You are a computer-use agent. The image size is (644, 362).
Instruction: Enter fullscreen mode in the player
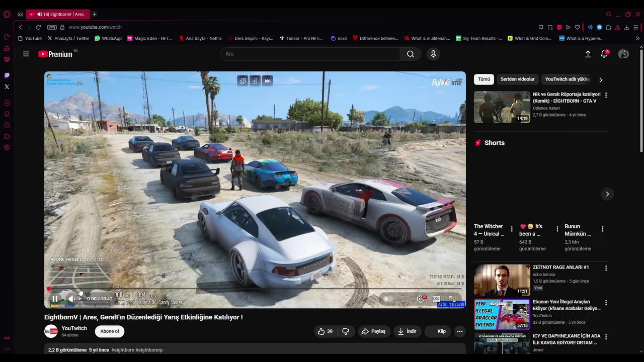click(452, 299)
